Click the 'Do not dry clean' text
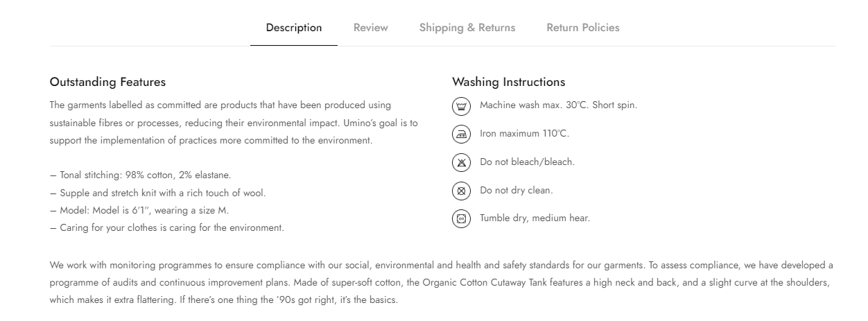Image resolution: width=868 pixels, height=321 pixels. (517, 190)
